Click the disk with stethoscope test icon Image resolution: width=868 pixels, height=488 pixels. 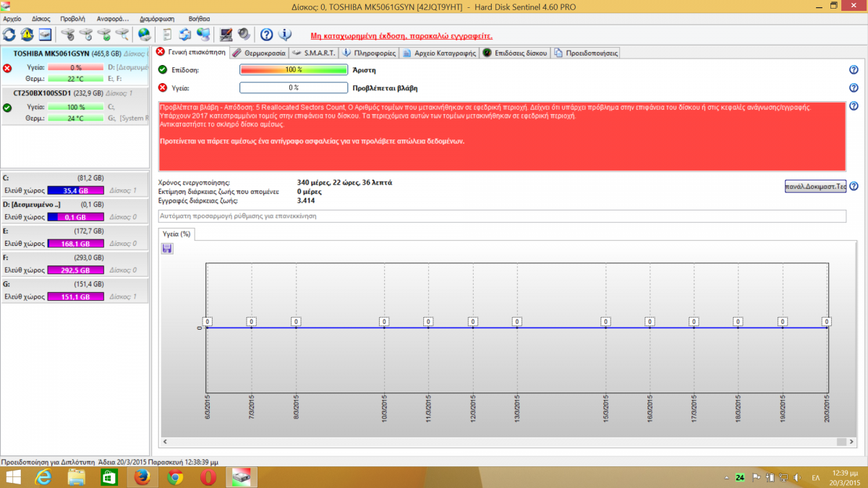click(x=68, y=34)
